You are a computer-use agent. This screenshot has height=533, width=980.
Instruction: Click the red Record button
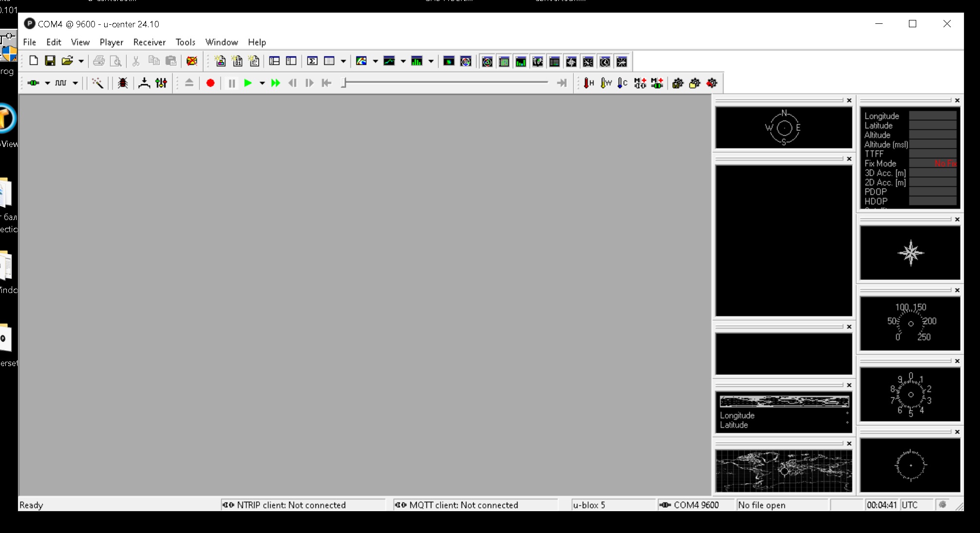[210, 83]
